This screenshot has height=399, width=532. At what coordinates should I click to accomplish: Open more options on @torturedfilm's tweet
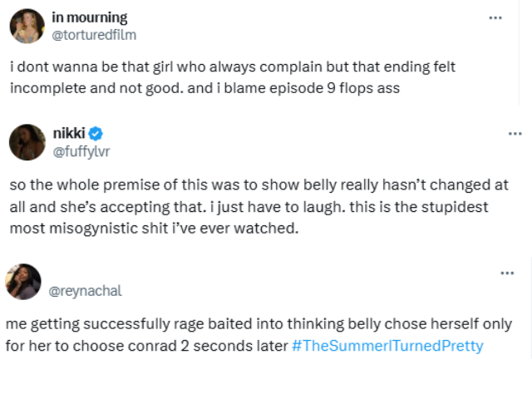(x=495, y=17)
